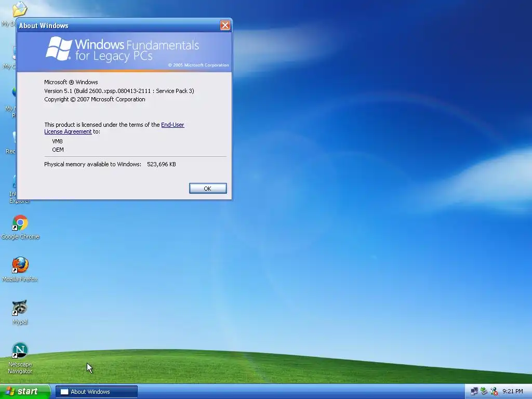Click the Microsoft ® Windows text

tap(71, 82)
